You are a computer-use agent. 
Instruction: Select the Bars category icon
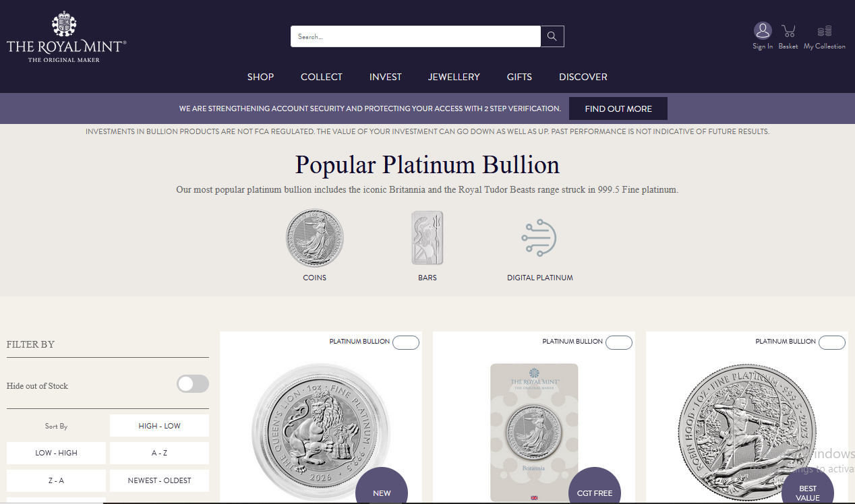(x=427, y=237)
